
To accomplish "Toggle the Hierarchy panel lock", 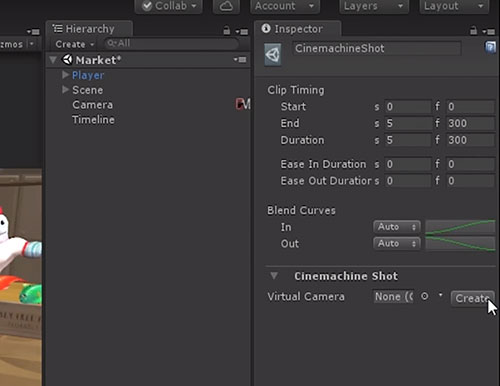I will tap(227, 31).
